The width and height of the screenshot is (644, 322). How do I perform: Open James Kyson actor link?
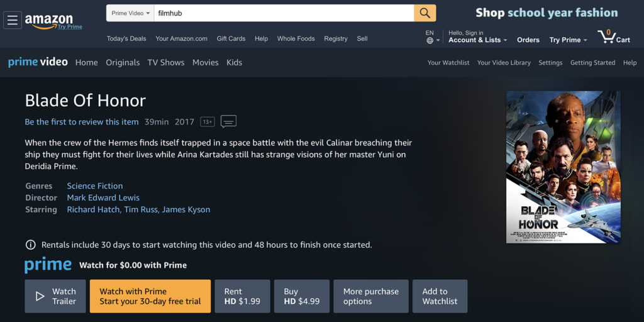click(x=186, y=209)
